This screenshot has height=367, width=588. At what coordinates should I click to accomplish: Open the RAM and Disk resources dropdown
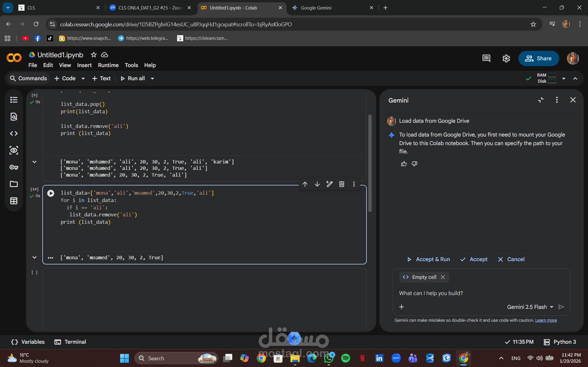coord(564,78)
